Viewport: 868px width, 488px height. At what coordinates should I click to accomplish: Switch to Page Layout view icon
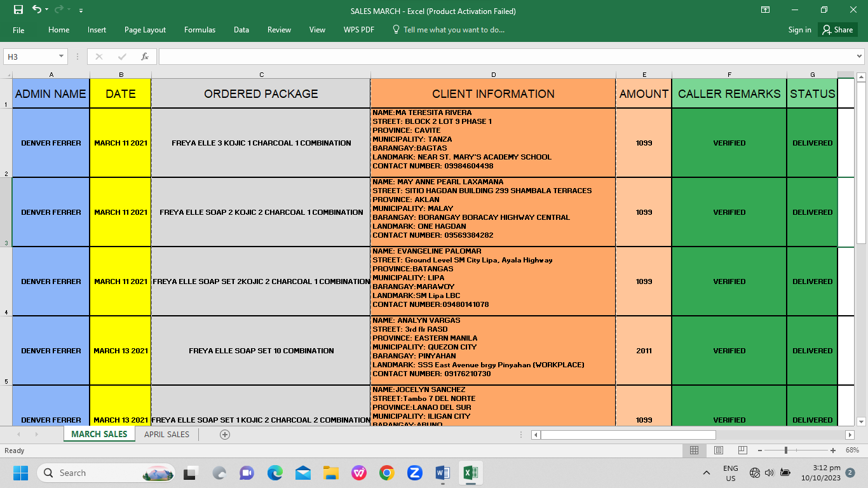point(718,450)
